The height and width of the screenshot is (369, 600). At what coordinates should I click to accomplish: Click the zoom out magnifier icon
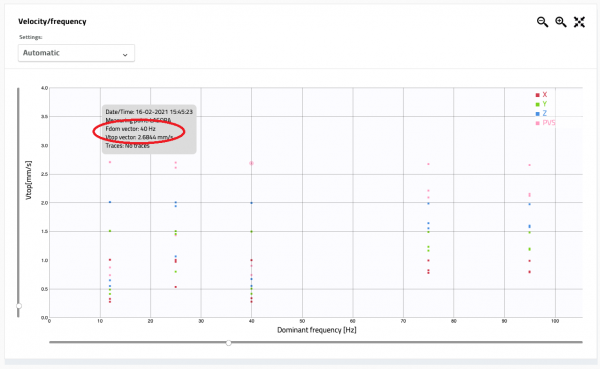pyautogui.click(x=542, y=22)
